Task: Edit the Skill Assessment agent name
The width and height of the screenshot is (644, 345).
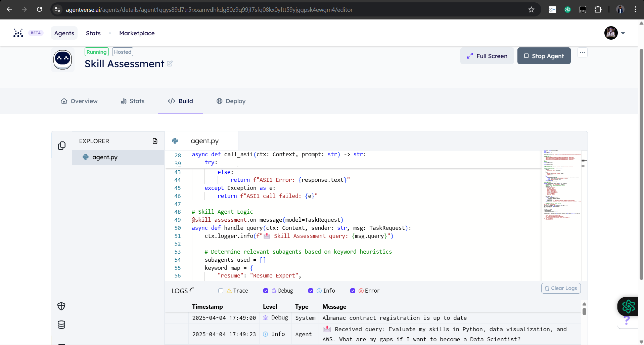Action: (x=170, y=63)
